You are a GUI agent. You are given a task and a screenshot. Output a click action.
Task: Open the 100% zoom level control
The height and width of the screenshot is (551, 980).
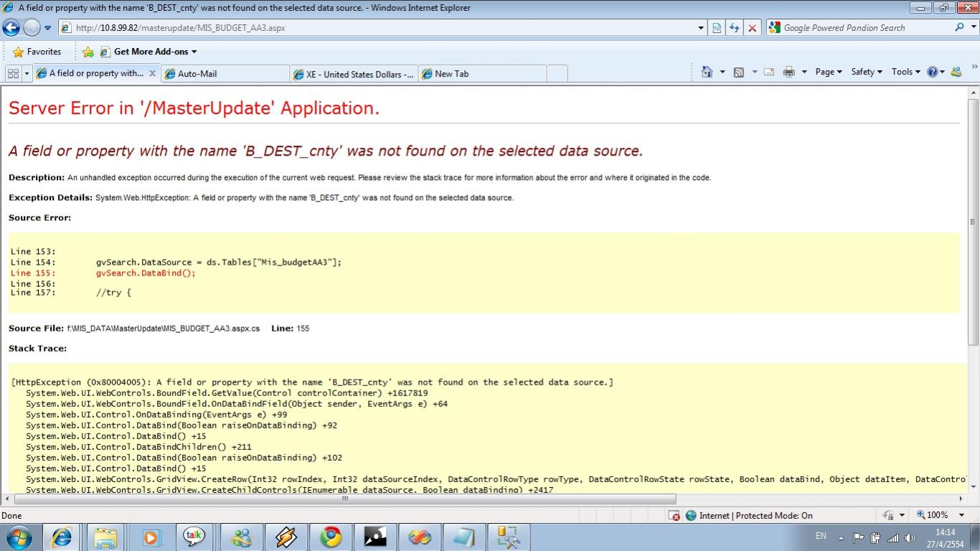pyautogui.click(x=942, y=515)
